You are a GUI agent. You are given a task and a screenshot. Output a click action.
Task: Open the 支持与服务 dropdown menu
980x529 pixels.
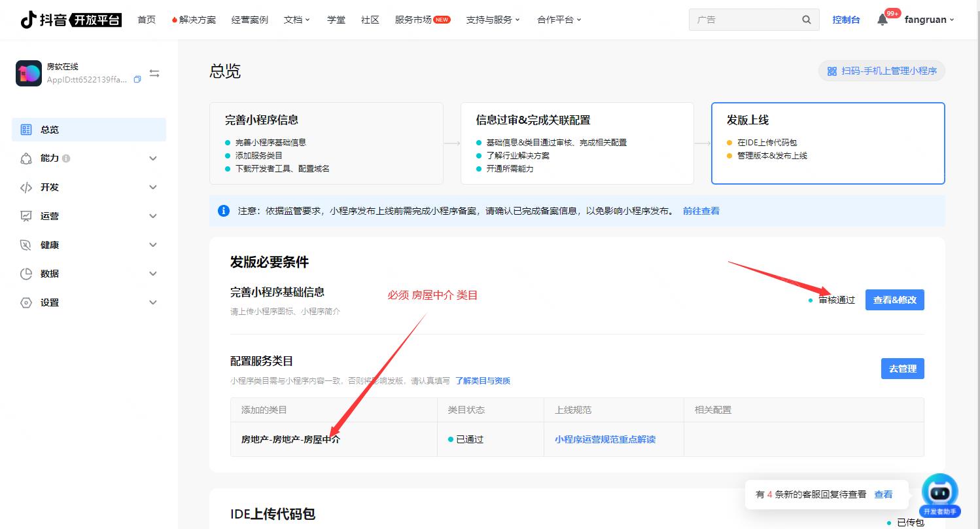(493, 20)
